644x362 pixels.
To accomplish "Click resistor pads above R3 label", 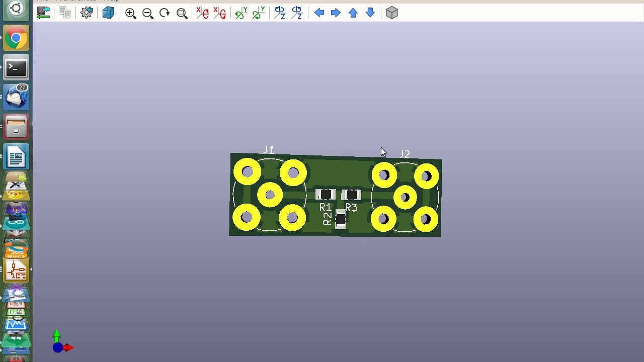I will pyautogui.click(x=351, y=195).
